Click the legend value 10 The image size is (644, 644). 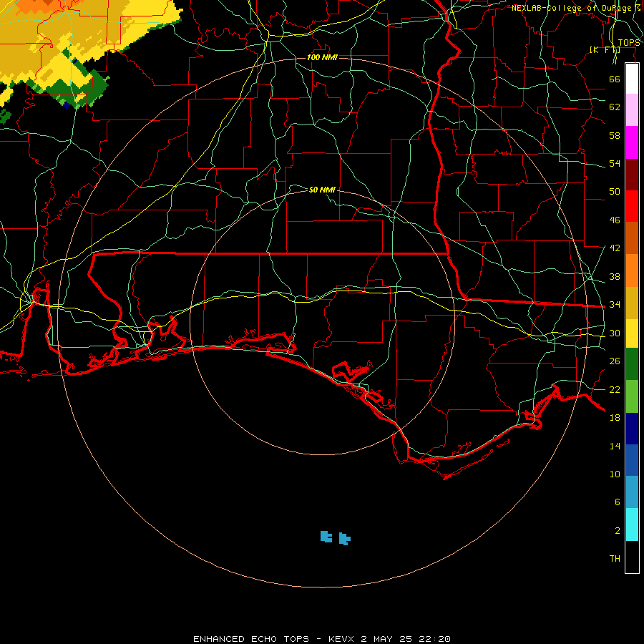click(x=615, y=474)
